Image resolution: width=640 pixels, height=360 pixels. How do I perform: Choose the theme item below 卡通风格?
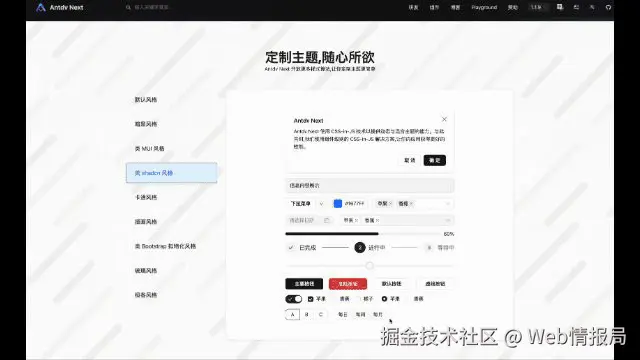pos(171,222)
